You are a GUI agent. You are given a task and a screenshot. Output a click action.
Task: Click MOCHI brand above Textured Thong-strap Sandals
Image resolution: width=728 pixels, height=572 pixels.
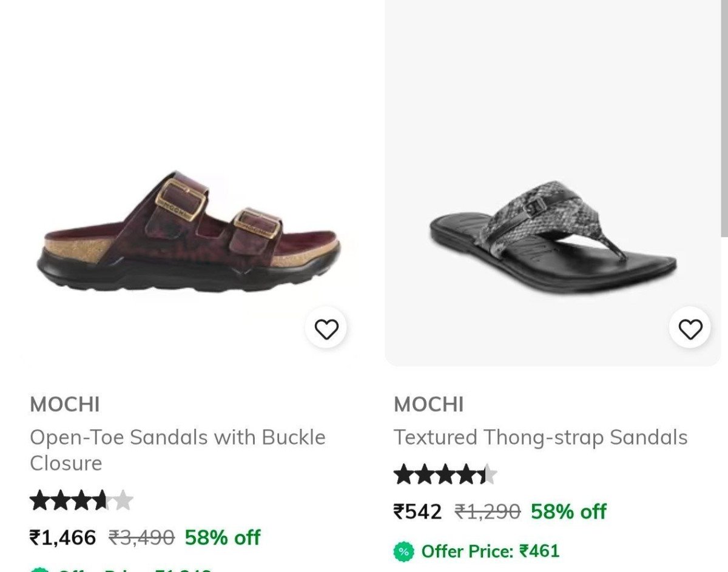click(429, 405)
